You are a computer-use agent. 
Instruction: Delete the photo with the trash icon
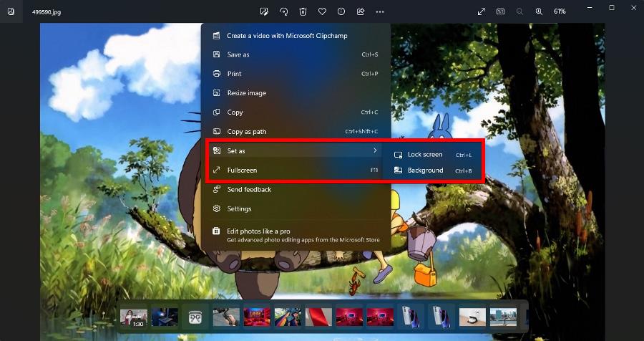point(303,11)
